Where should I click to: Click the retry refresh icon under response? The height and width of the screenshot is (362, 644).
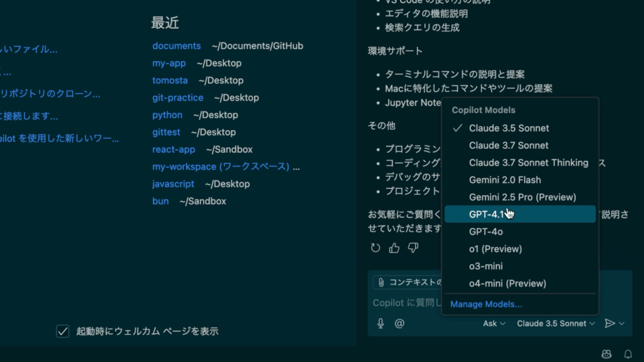[375, 248]
